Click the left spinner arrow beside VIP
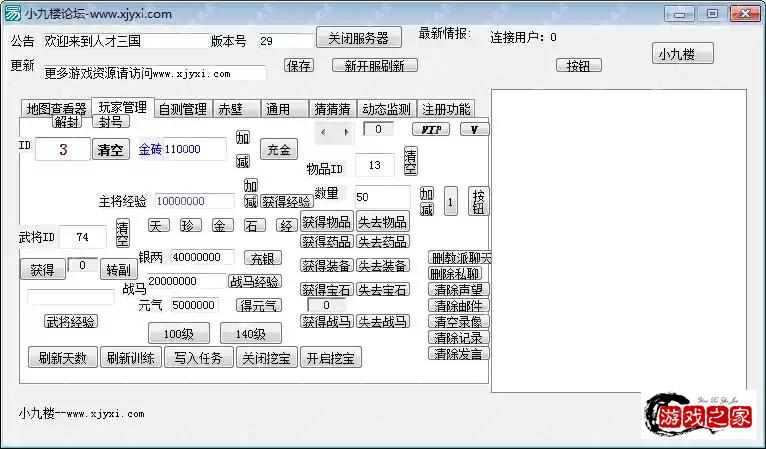766x449 pixels. coord(323,132)
